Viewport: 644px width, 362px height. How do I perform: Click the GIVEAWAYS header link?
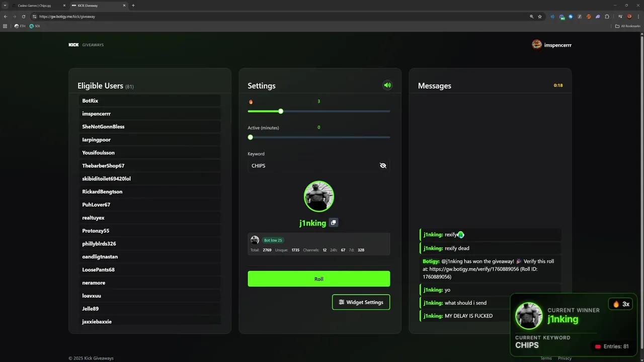coord(93,45)
